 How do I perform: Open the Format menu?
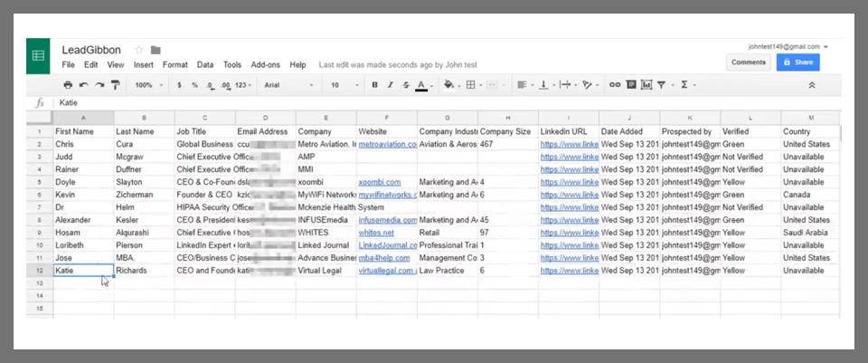pyautogui.click(x=175, y=65)
